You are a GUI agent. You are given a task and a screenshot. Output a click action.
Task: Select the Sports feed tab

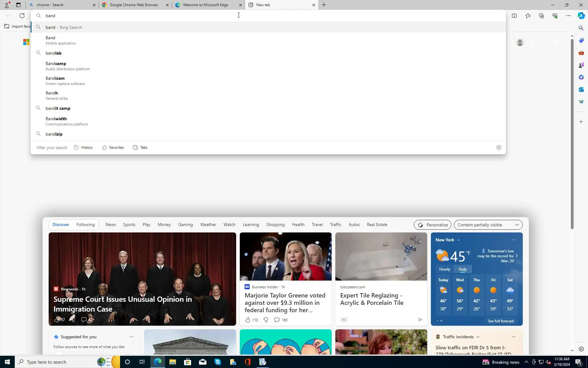pos(129,224)
